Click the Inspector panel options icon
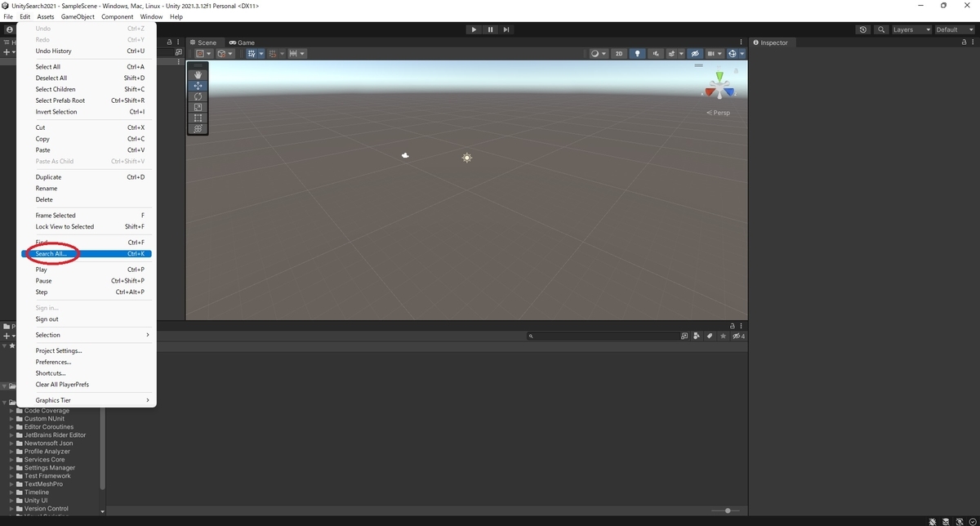The image size is (980, 526). [x=974, y=42]
